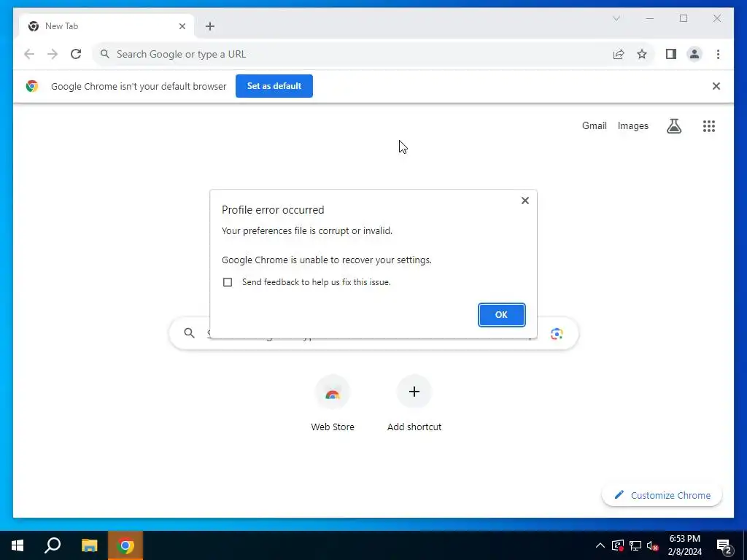Viewport: 747px width, 560px height.
Task: Click the Google Lens search icon
Action: [557, 333]
